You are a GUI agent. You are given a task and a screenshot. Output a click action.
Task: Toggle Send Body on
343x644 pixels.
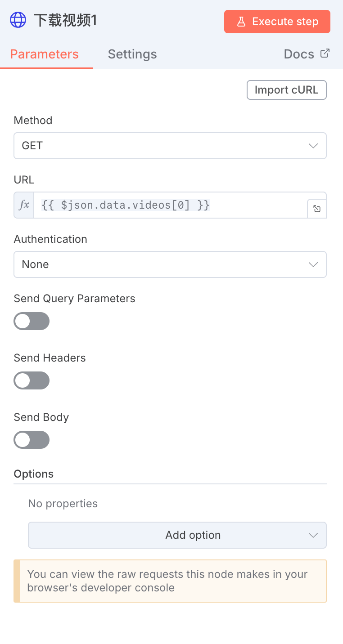(x=32, y=440)
